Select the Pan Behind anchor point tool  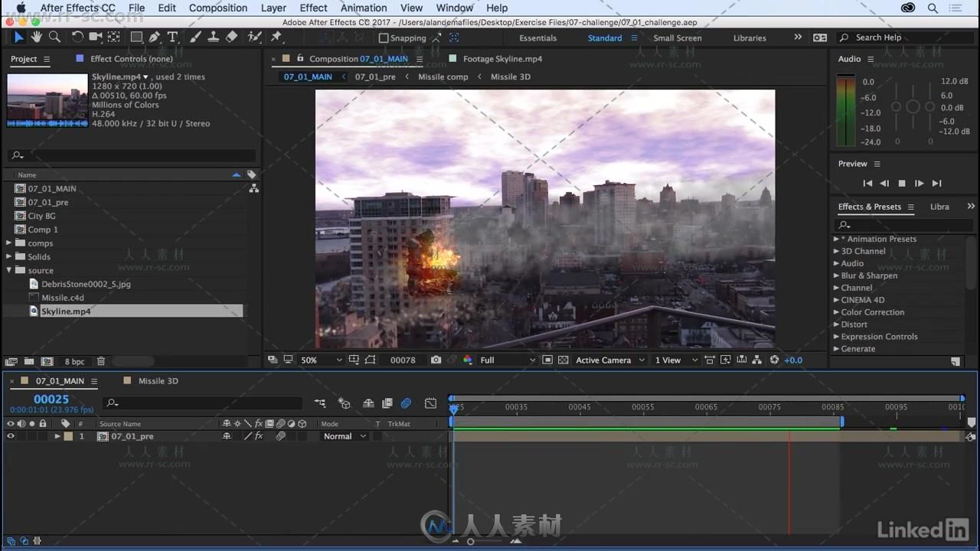tap(113, 37)
